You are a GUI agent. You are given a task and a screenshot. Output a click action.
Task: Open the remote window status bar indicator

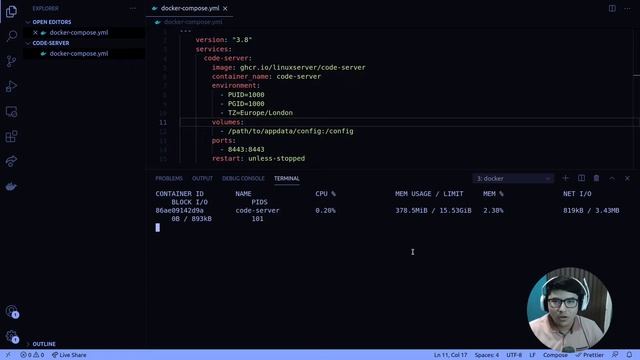tap(8, 355)
